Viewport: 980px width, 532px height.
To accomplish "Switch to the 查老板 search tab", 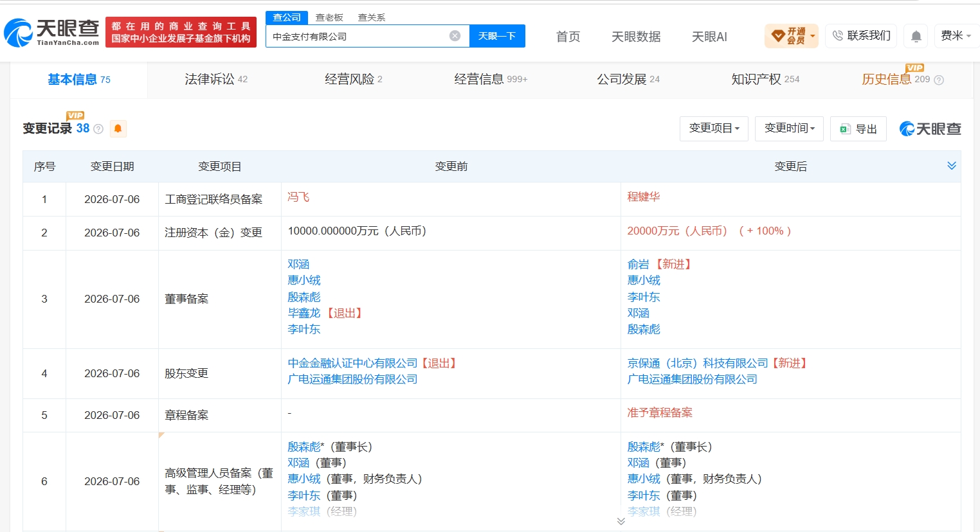I will (x=329, y=17).
